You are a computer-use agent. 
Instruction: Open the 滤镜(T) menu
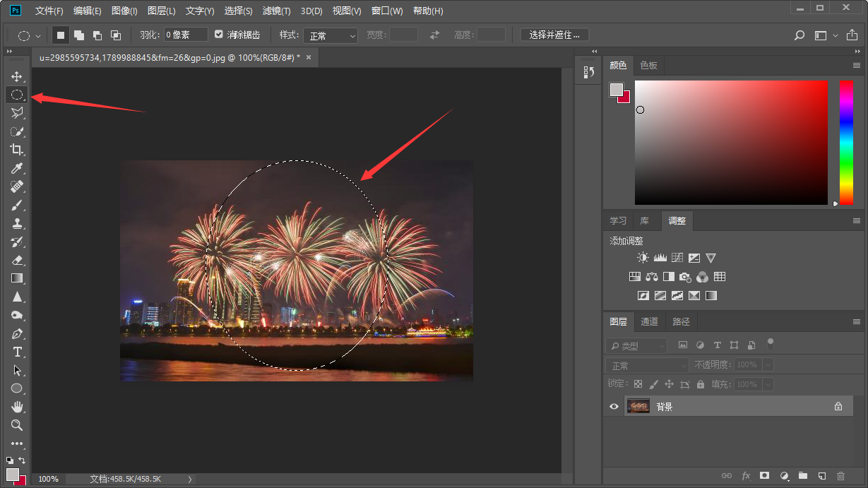276,11
